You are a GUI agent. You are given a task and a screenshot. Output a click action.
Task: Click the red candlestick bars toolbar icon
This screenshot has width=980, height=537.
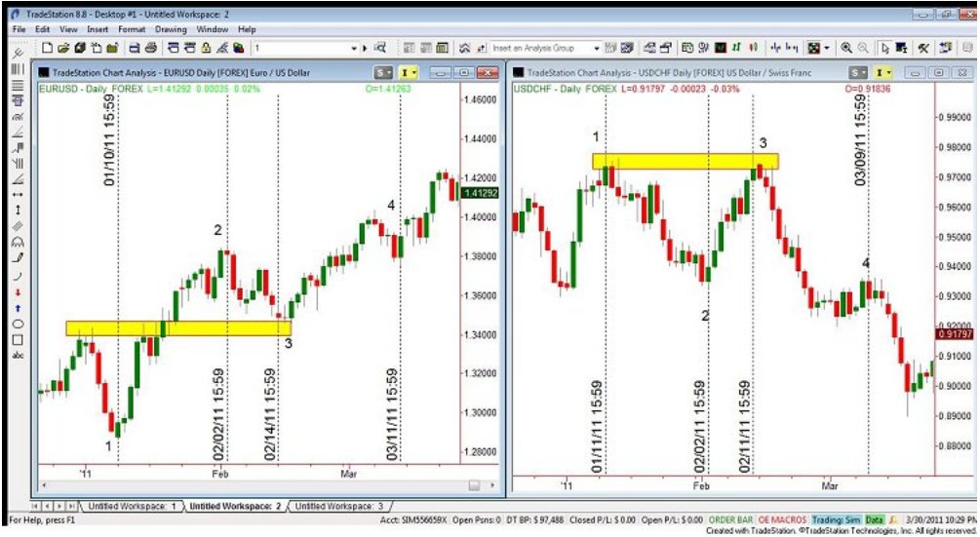click(x=754, y=48)
